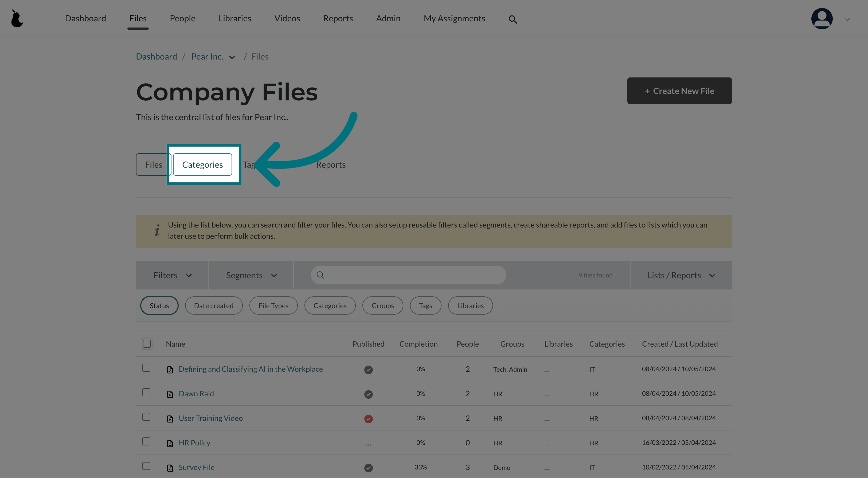Open Files in top navigation

click(x=138, y=18)
